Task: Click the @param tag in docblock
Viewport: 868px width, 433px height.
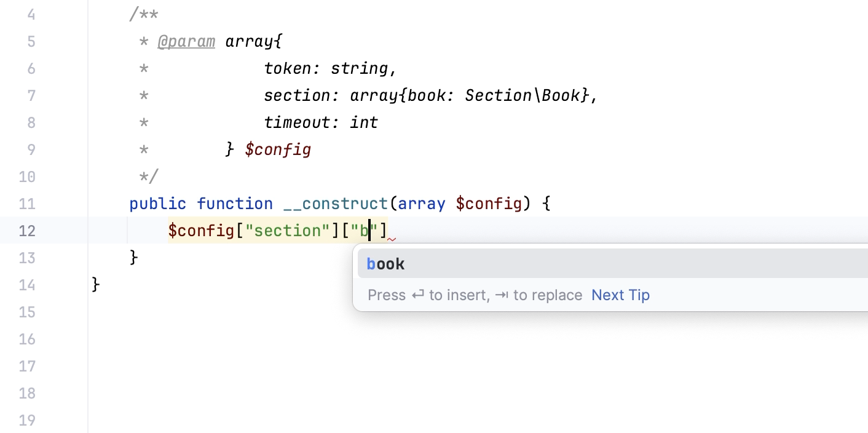Action: click(186, 41)
